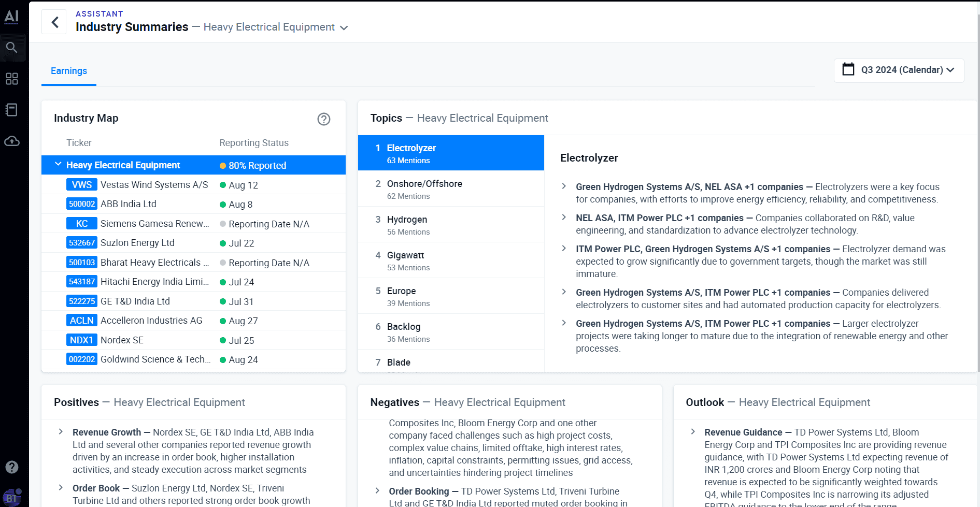This screenshot has height=507, width=980.
Task: Go back using the left arrow button
Action: point(54,22)
